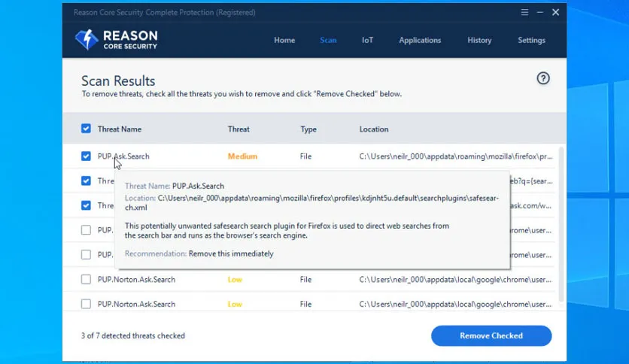Sort by the Location column header
Screen dimensions: 629x364
pyautogui.click(x=374, y=129)
